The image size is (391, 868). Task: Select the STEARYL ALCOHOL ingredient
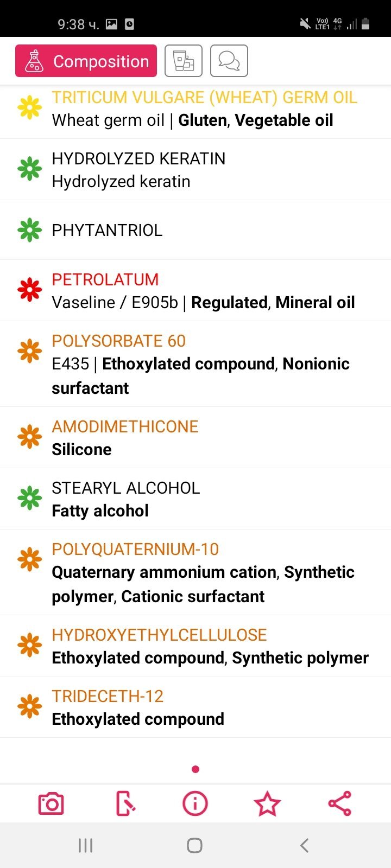pos(125,488)
